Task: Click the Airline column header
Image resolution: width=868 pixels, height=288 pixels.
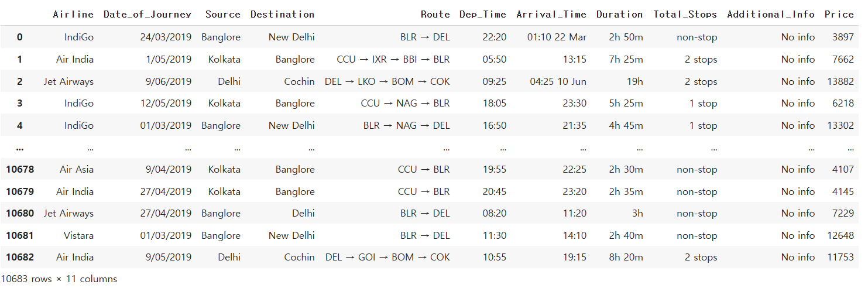Action: point(73,14)
